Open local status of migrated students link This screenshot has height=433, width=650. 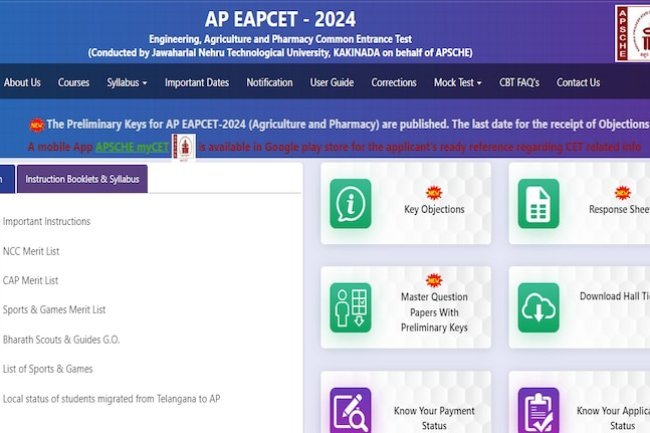click(112, 399)
